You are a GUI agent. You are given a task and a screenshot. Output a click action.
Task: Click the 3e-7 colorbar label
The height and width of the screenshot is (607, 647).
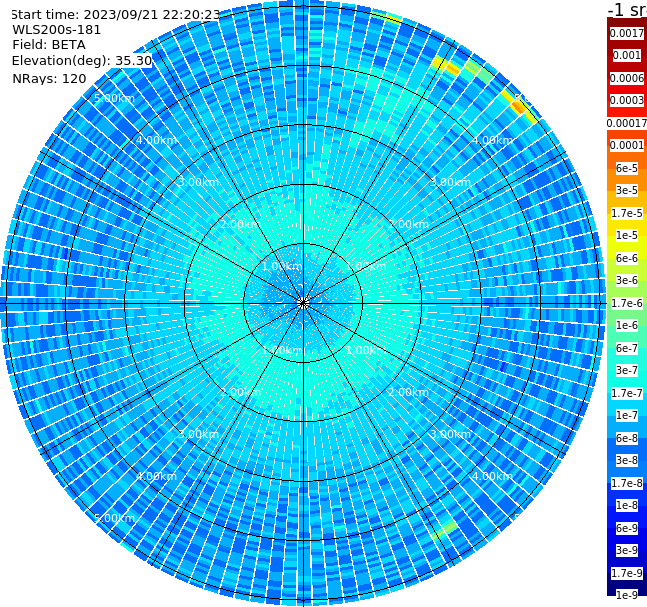pyautogui.click(x=627, y=370)
